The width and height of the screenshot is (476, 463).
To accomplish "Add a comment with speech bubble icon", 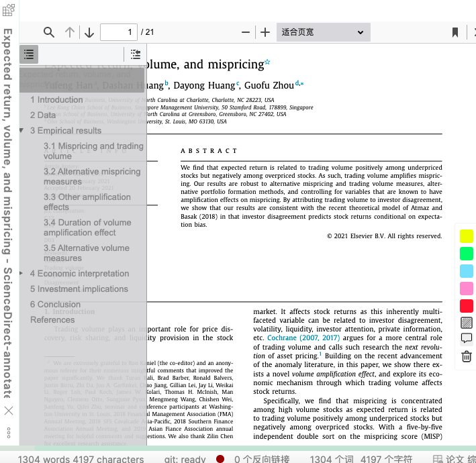I will click(467, 338).
